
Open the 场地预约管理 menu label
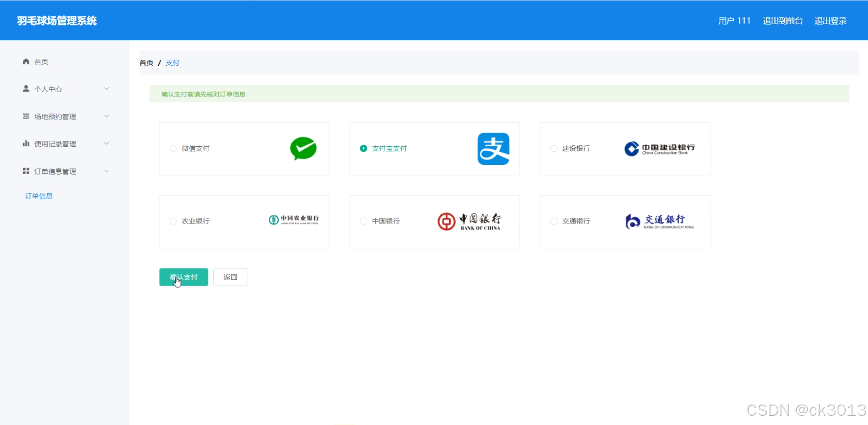tap(55, 117)
